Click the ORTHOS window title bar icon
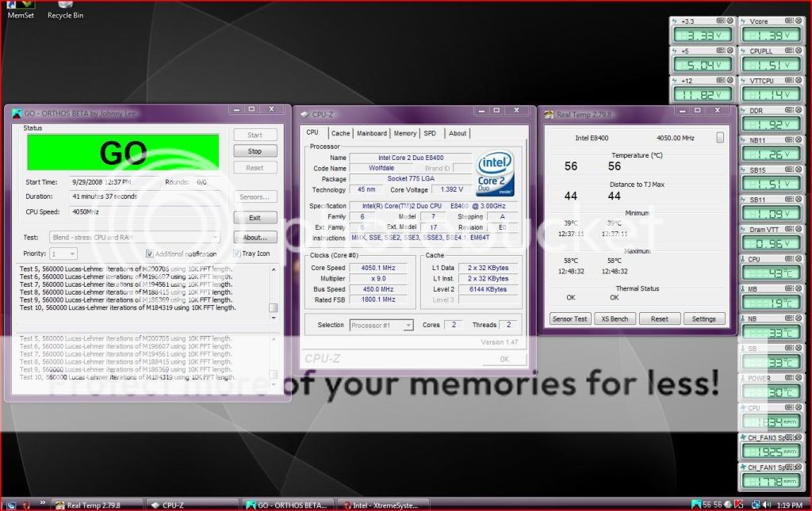 (x=17, y=113)
